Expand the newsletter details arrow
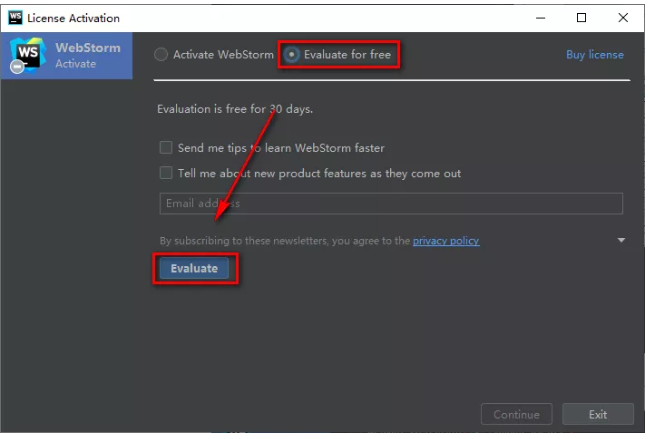Image resolution: width=650 pixels, height=439 pixels. [x=621, y=240]
